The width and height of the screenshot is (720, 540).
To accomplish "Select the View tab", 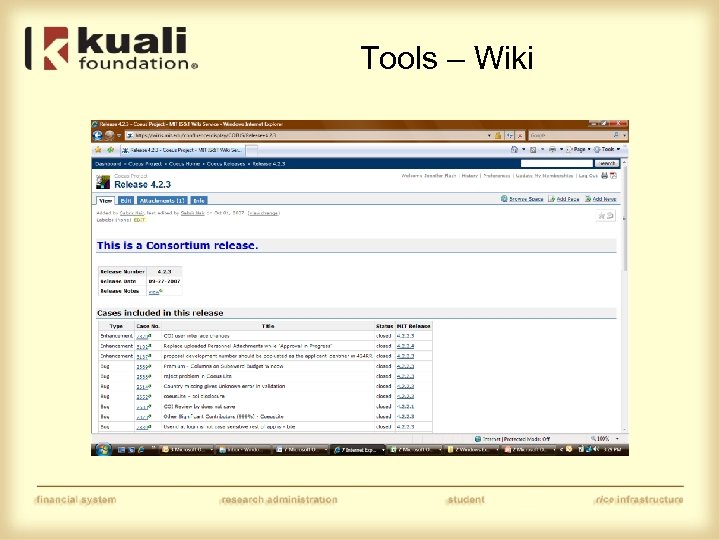I will (x=106, y=201).
